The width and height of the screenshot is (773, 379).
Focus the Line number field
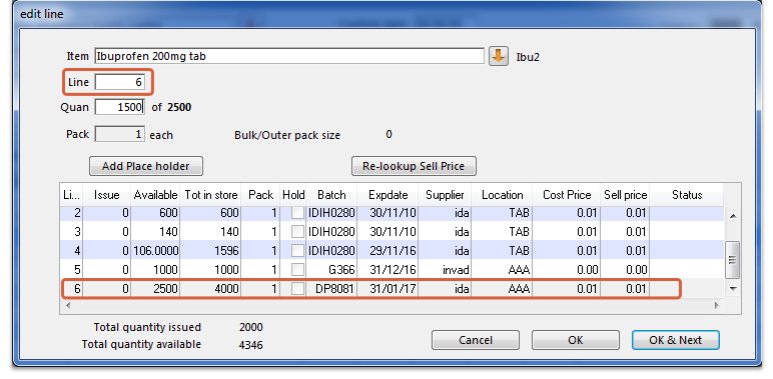pos(120,82)
